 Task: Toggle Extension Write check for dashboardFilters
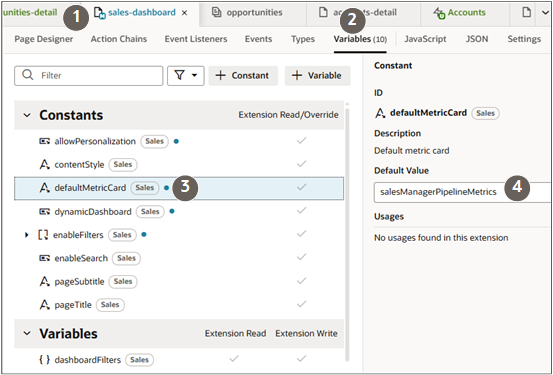point(301,359)
